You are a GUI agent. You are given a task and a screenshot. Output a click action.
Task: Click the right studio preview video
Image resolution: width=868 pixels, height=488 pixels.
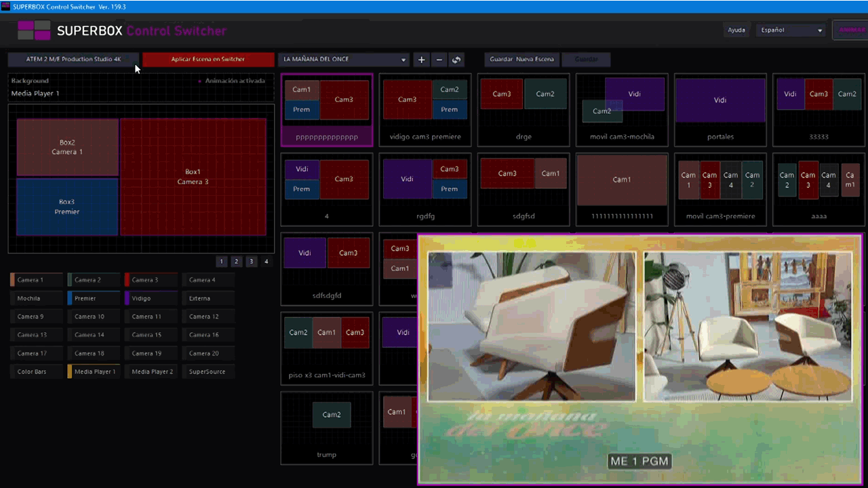(x=748, y=327)
